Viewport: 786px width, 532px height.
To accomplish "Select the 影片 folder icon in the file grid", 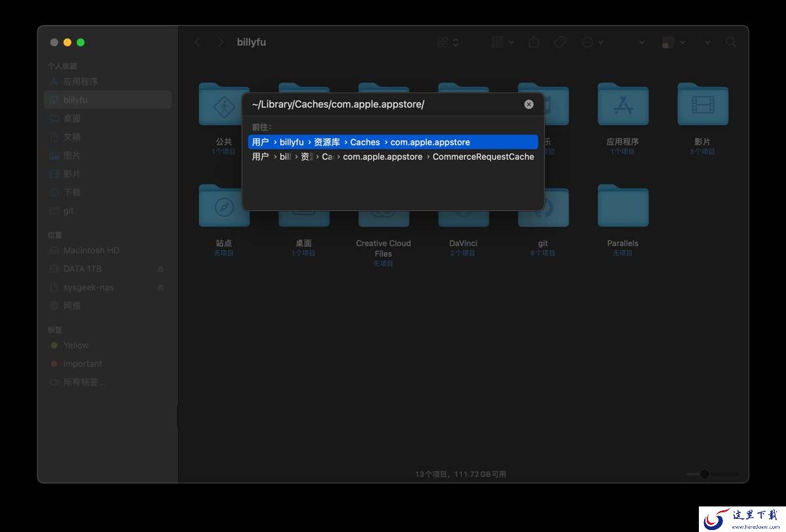I will coord(703,105).
